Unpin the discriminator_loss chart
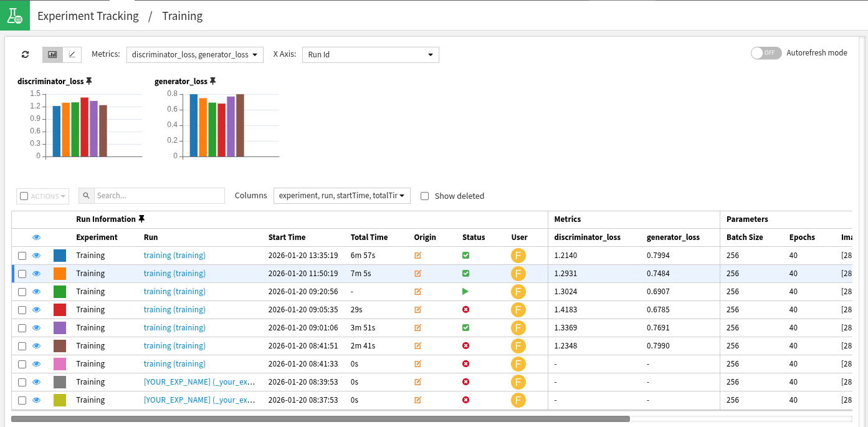 89,80
